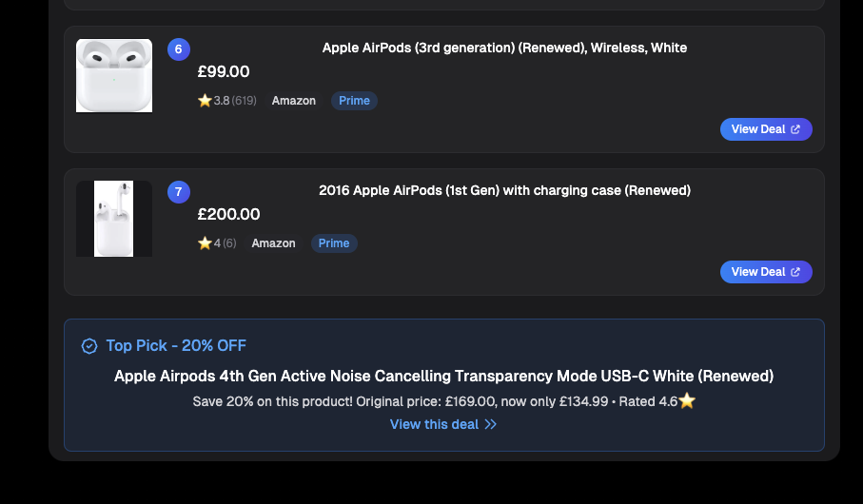
Task: Click the Prime badge on the £99.00 listing
Action: click(354, 101)
